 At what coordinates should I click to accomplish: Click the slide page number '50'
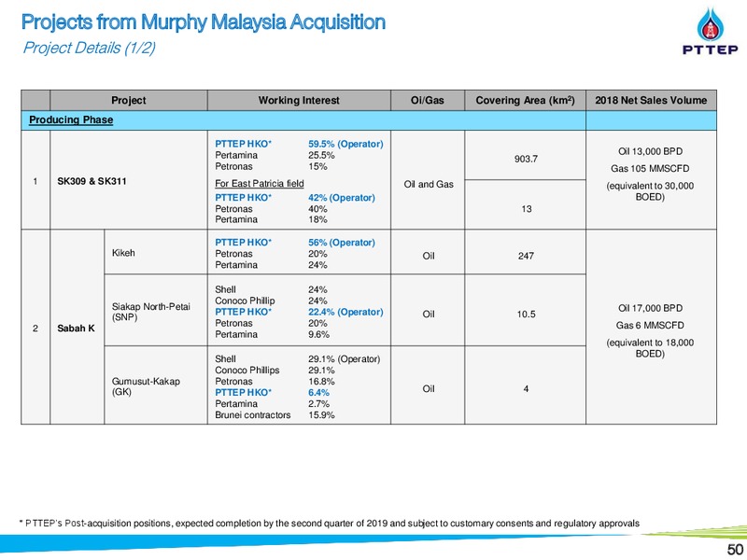(x=736, y=549)
